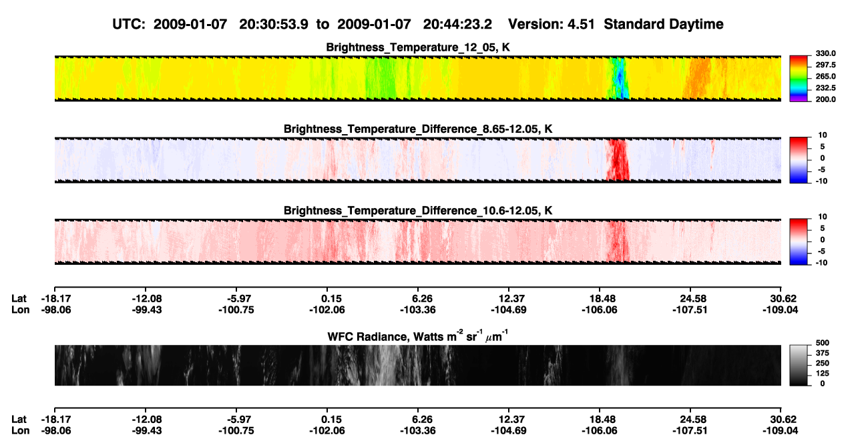The height and width of the screenshot is (445, 868).
Task: Click the -106.06 longitude label under the 10.6-12.05 panel
Action: (x=600, y=310)
